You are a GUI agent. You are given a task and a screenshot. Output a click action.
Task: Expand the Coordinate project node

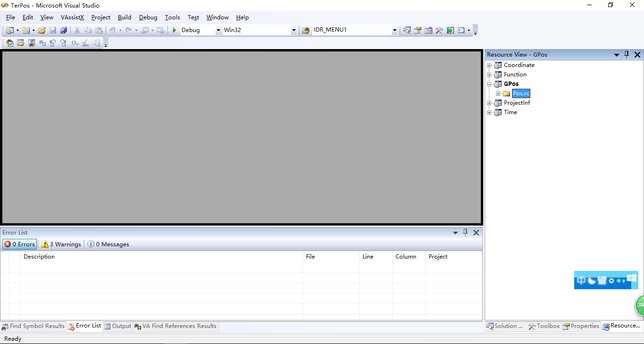coord(489,65)
